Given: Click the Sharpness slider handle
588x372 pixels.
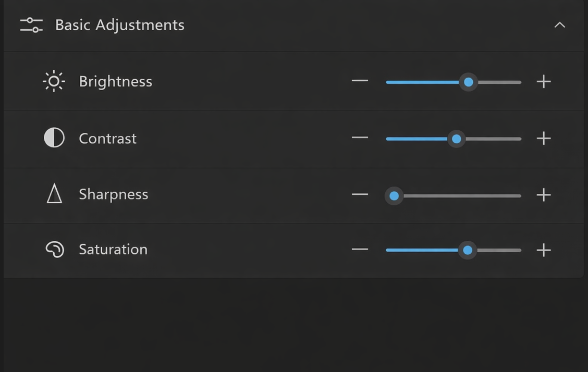Looking at the screenshot, I should coord(394,196).
